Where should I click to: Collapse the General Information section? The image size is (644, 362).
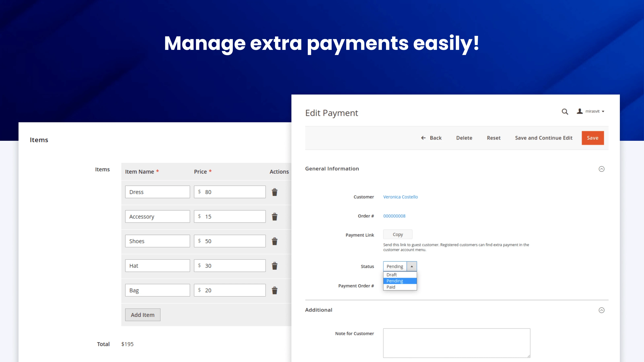[x=602, y=169]
